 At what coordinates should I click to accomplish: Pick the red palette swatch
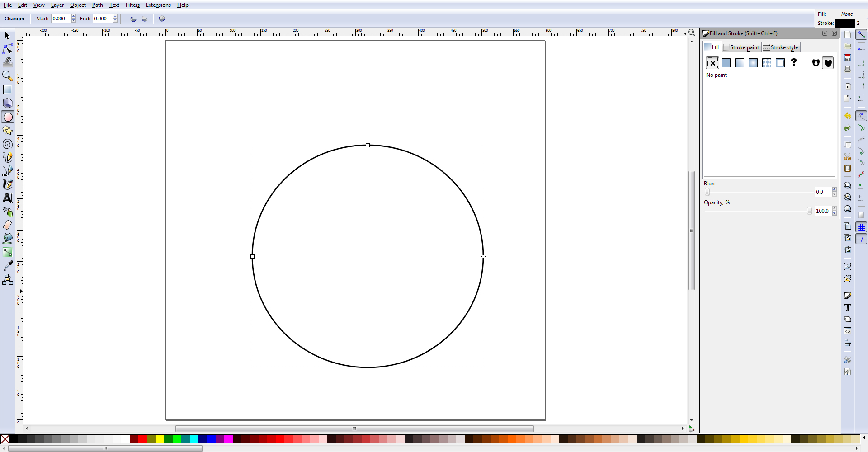click(x=142, y=439)
